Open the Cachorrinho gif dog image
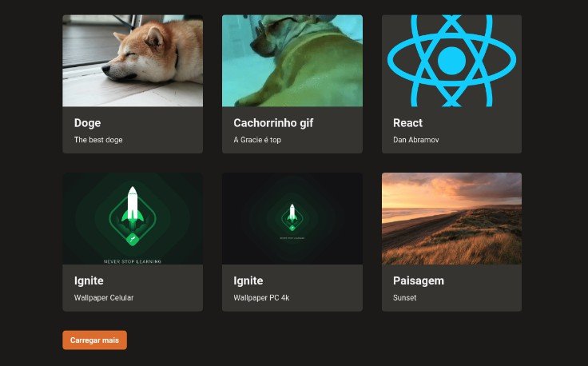 tap(292, 61)
